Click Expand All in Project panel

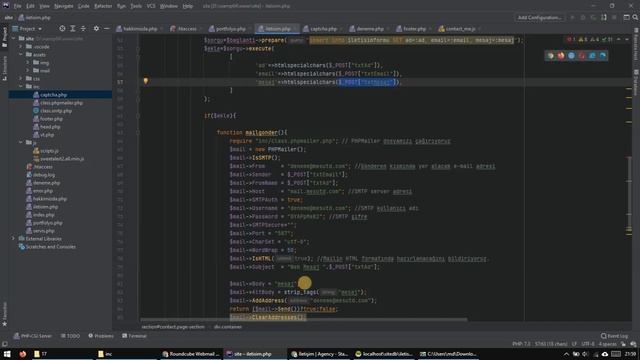[73, 29]
